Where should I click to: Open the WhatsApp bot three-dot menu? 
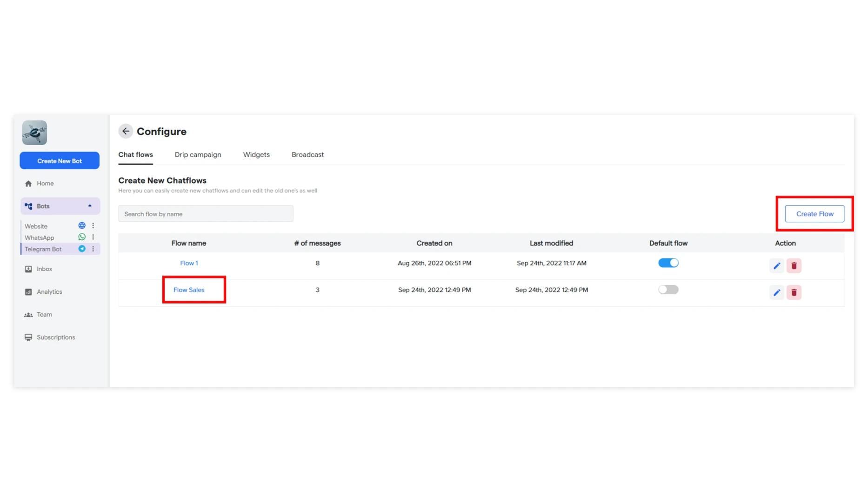click(93, 237)
